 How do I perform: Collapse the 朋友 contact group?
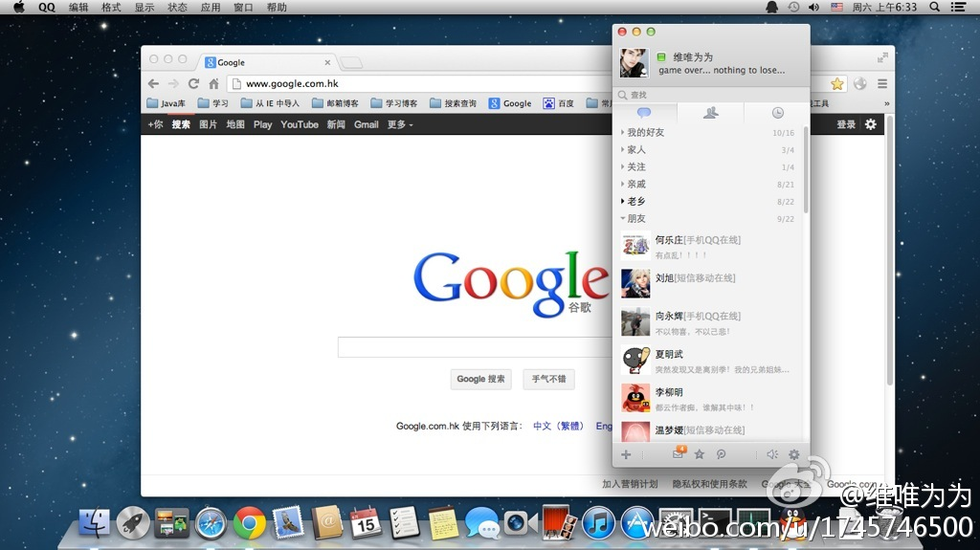point(636,219)
